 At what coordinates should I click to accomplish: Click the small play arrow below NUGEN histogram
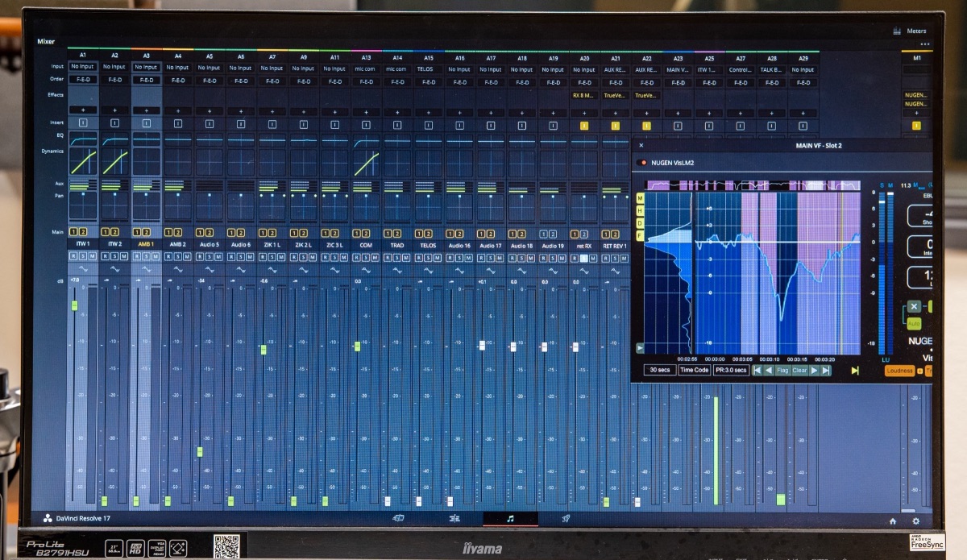pos(640,348)
